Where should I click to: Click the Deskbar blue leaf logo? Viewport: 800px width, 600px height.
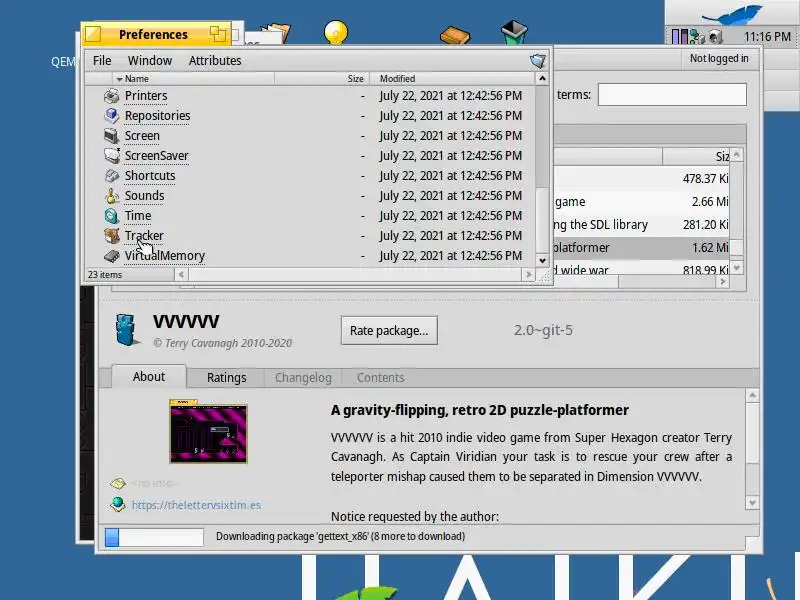click(x=733, y=14)
